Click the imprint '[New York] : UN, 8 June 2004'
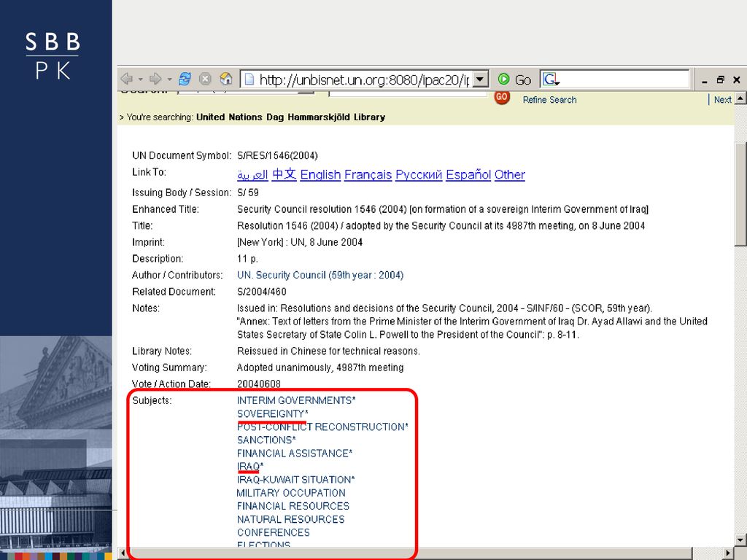The height and width of the screenshot is (560, 747). [300, 242]
